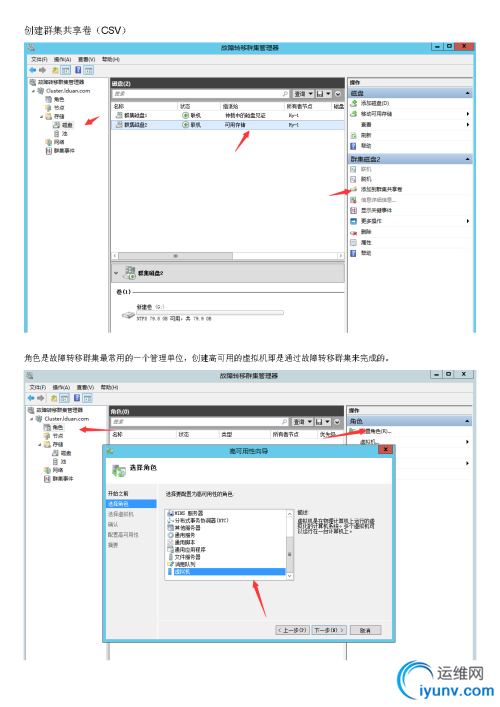Open 帮助(H) menu in 磁盘 window
Image resolution: width=500 pixels, height=707 pixels.
coord(110,60)
